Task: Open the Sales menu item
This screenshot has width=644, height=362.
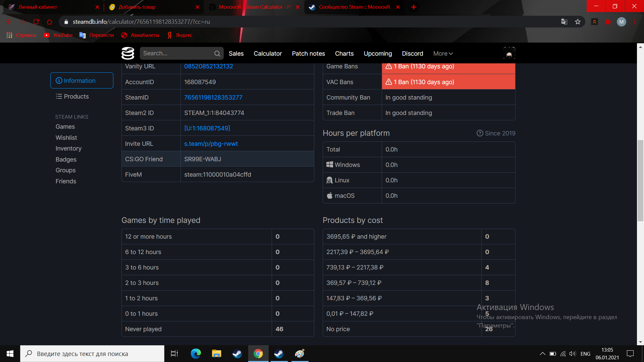Action: pyautogui.click(x=236, y=54)
